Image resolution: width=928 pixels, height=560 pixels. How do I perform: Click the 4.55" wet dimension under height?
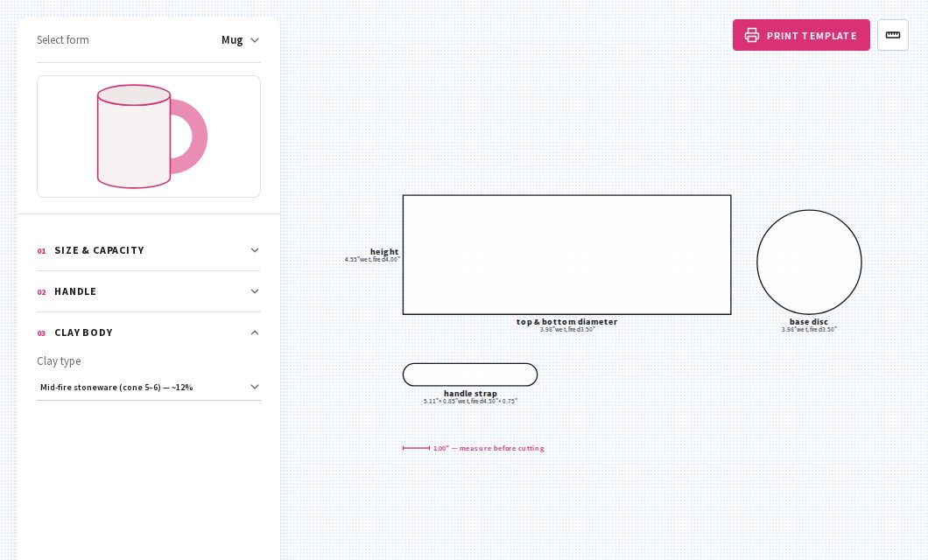(x=372, y=260)
